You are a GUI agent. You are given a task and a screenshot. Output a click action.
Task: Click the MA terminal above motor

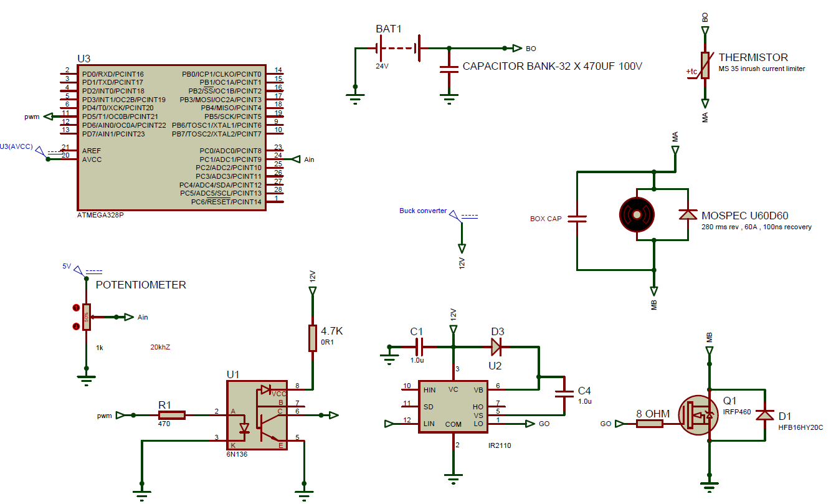tap(675, 150)
